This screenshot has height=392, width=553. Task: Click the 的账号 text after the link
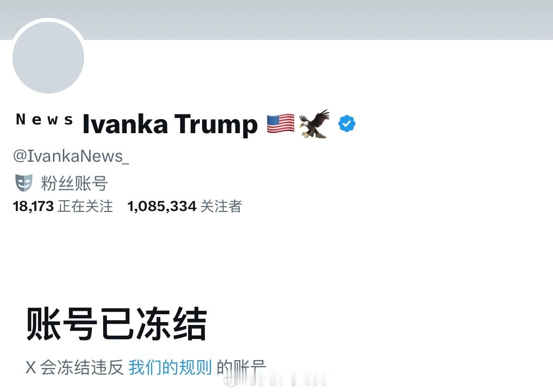tap(241, 367)
